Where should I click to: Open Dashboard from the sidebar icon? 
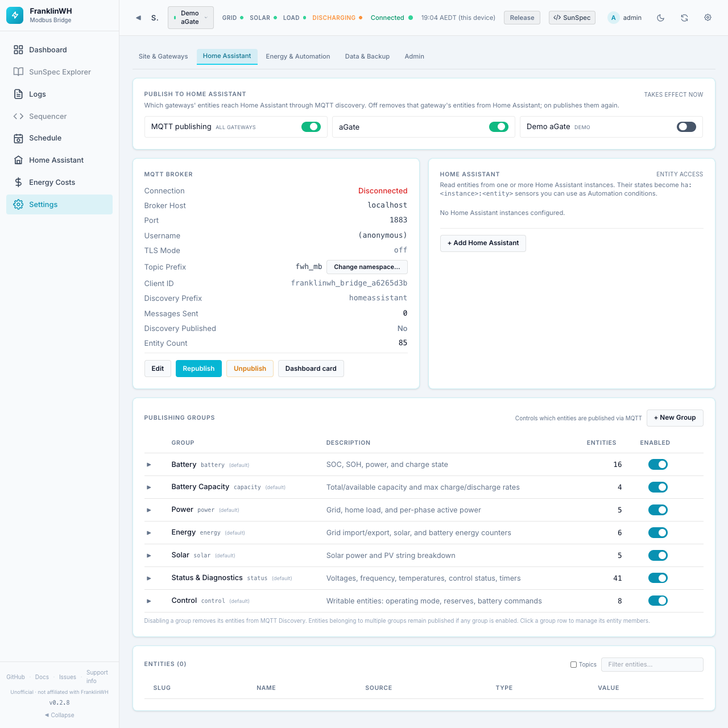coord(18,50)
